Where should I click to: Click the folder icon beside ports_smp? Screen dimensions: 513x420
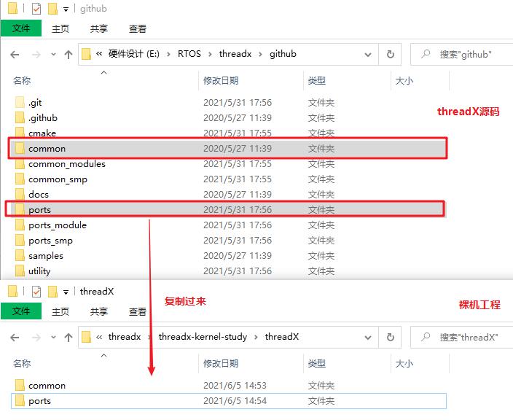[x=20, y=241]
